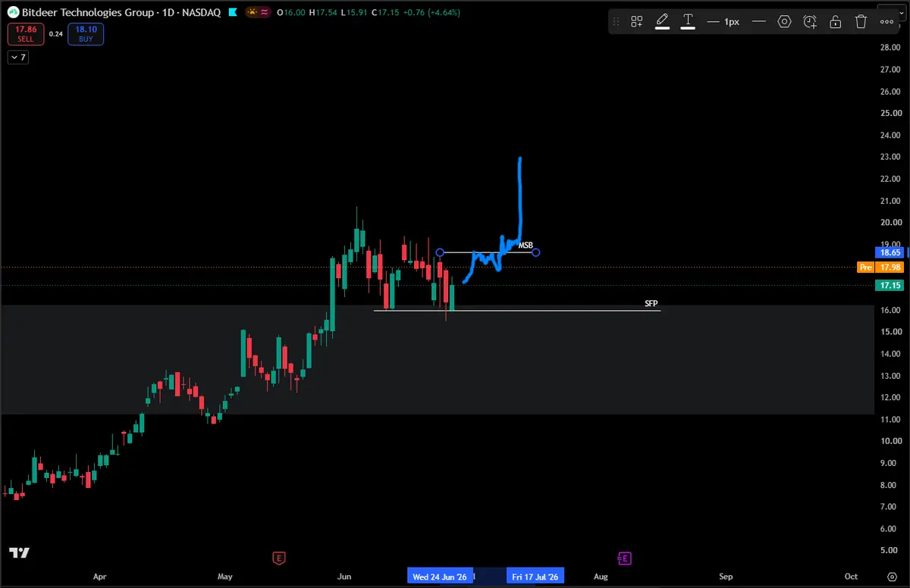Image resolution: width=910 pixels, height=588 pixels.
Task: Click the purple E earnings marker near August
Action: click(x=625, y=558)
